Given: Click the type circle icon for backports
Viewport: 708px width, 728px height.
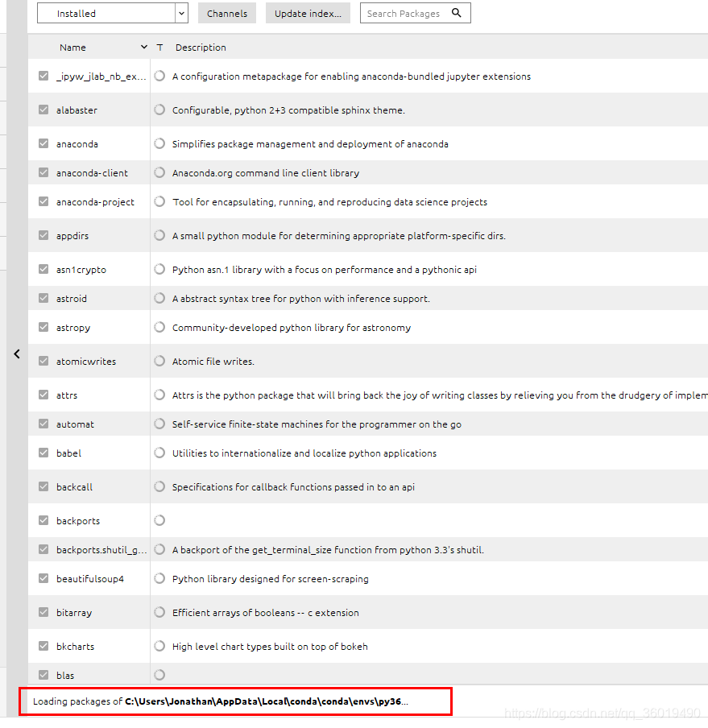Looking at the screenshot, I should (x=159, y=521).
